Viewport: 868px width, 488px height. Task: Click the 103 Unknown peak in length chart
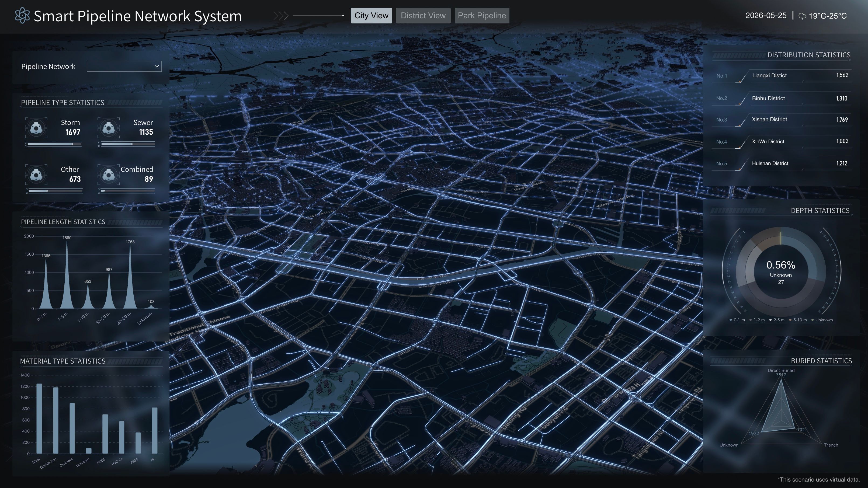point(151,306)
